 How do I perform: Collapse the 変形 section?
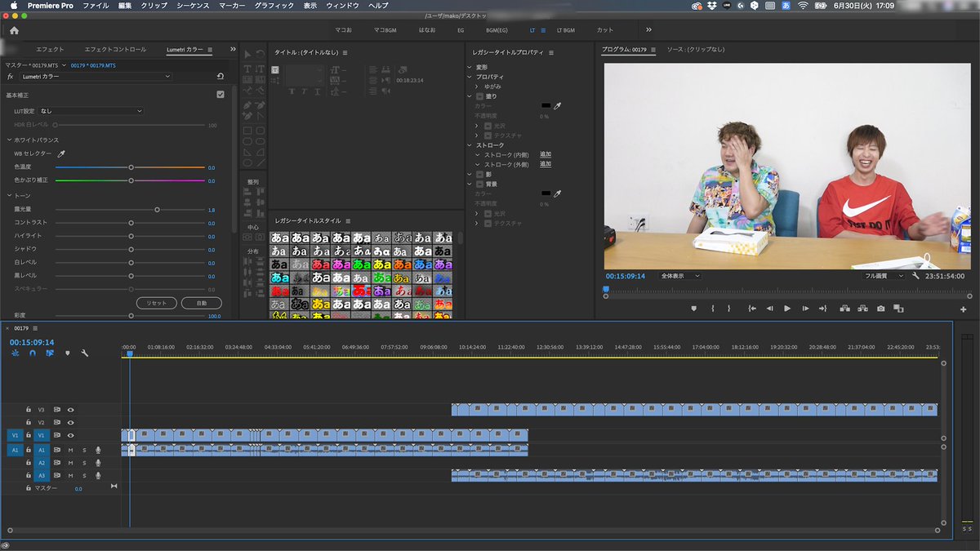click(470, 67)
